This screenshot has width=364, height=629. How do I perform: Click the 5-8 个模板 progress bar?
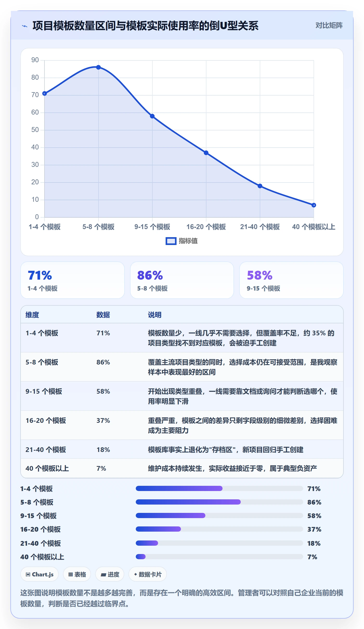(x=219, y=502)
